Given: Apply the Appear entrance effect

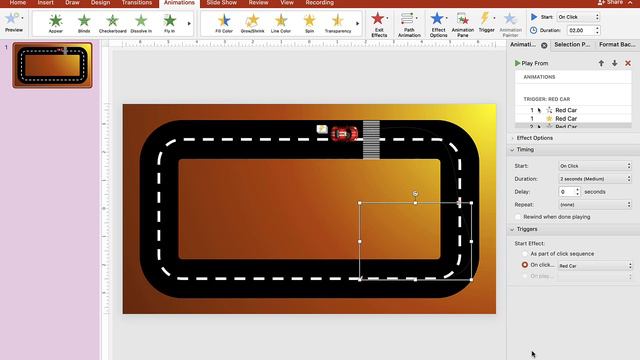Looking at the screenshot, I should (x=56, y=23).
